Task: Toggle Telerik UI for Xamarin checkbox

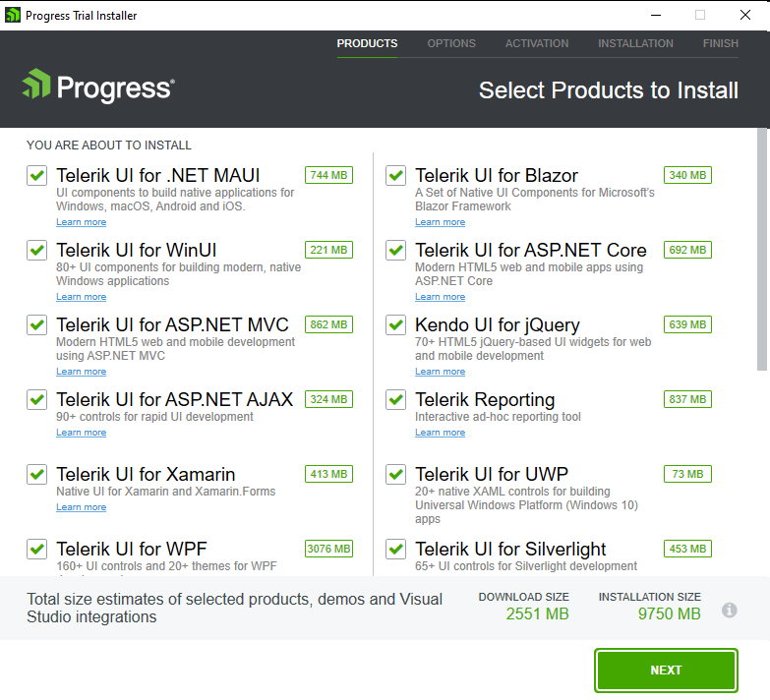Action: (37, 474)
